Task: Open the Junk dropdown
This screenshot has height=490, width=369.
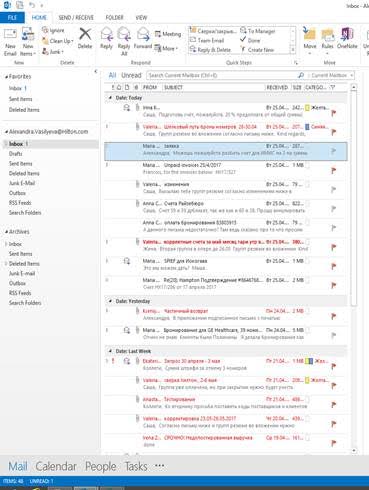Action: (x=53, y=52)
